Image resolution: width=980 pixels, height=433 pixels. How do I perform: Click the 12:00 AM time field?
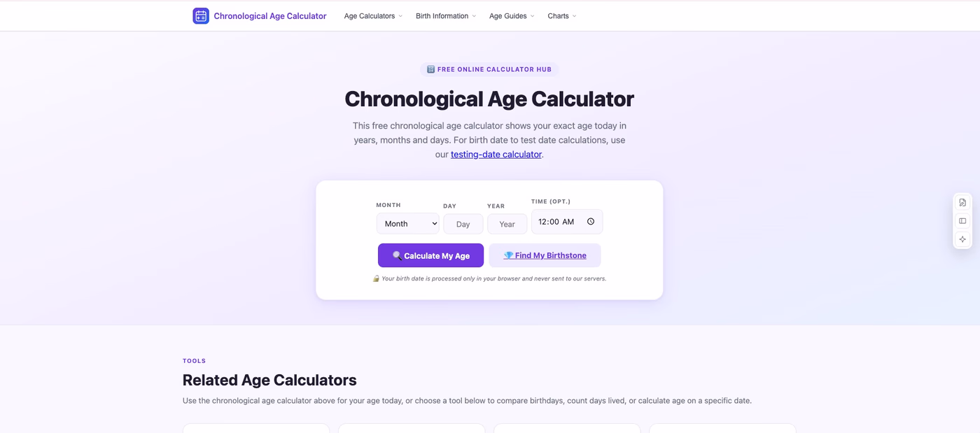(567, 222)
